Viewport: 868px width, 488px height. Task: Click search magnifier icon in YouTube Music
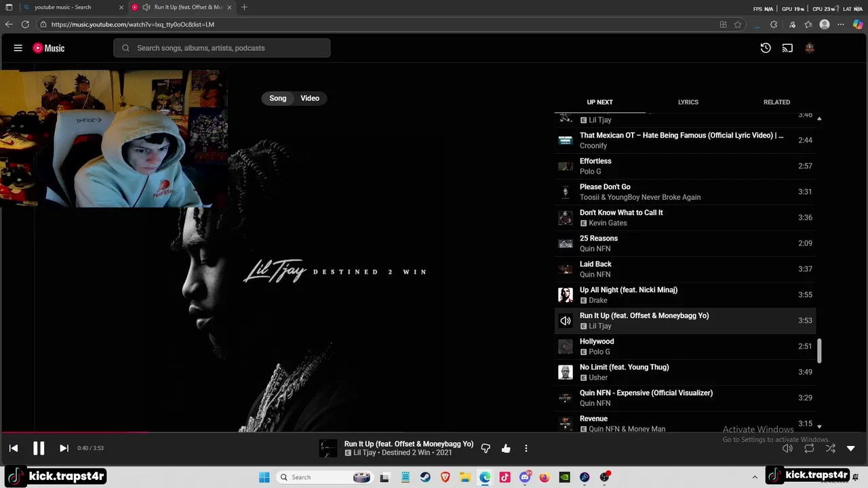pyautogui.click(x=125, y=48)
